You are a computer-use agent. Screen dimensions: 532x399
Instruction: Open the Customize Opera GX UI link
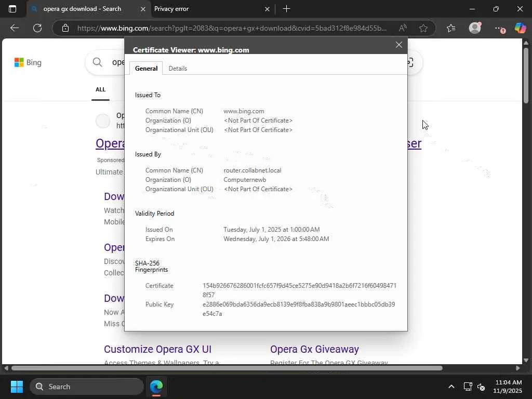coord(157,349)
